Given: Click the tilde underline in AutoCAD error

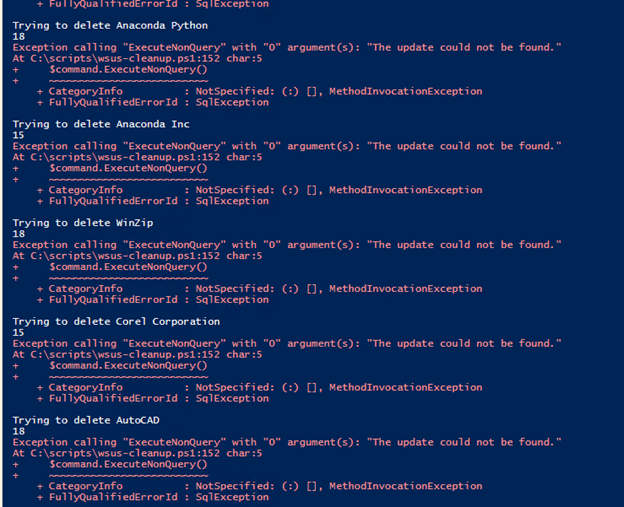Looking at the screenshot, I should pos(128,476).
